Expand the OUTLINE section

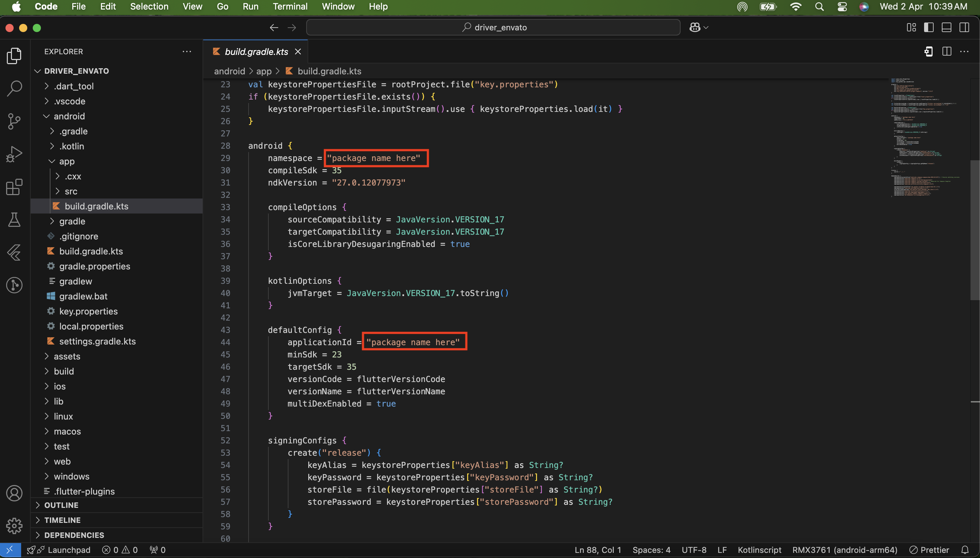tap(61, 505)
